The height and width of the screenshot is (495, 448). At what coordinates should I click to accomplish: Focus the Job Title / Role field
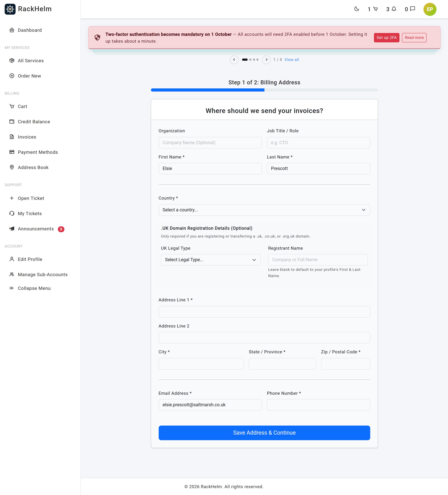318,143
